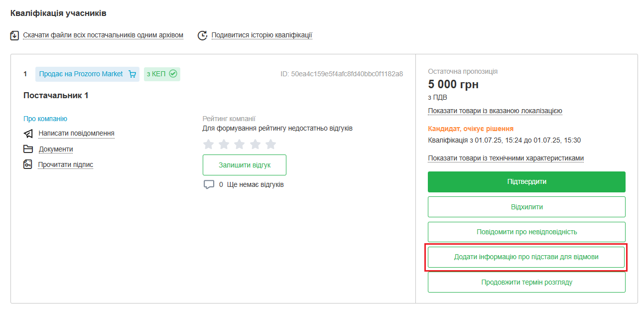This screenshot has height=310, width=644.
Task: Click the download archive file icon
Action: pyautogui.click(x=14, y=35)
